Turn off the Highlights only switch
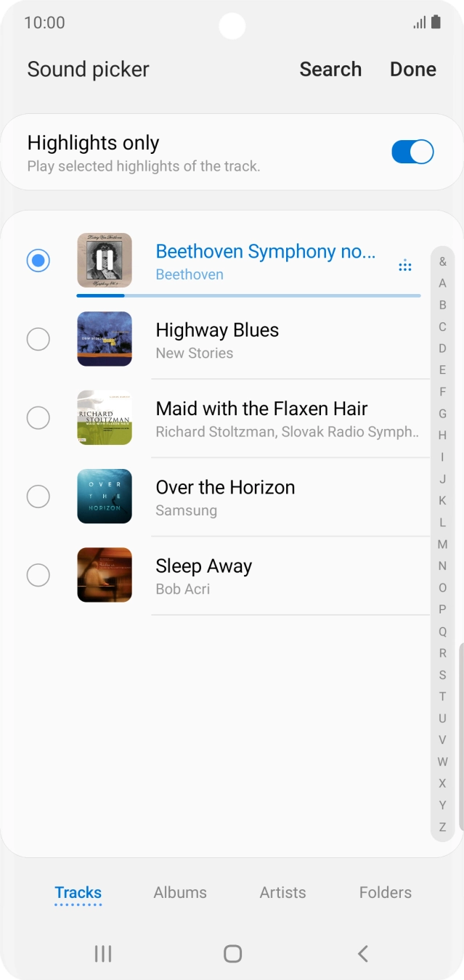This screenshot has height=980, width=464. [412, 152]
